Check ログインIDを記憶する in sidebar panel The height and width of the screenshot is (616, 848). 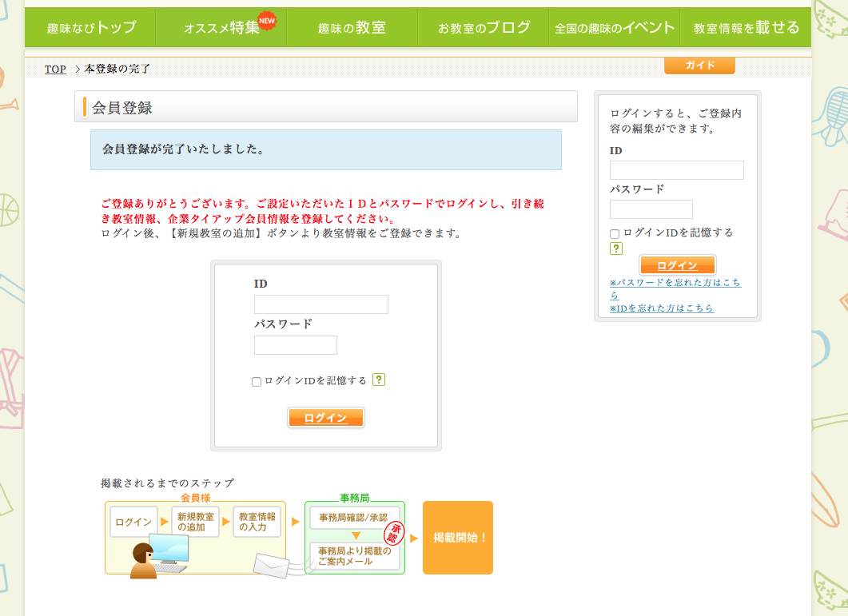pyautogui.click(x=615, y=234)
